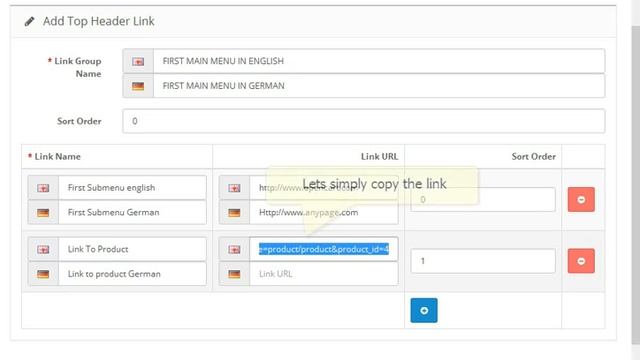Click empty German Link URL placeholder field
The image size is (640, 360).
click(324, 274)
